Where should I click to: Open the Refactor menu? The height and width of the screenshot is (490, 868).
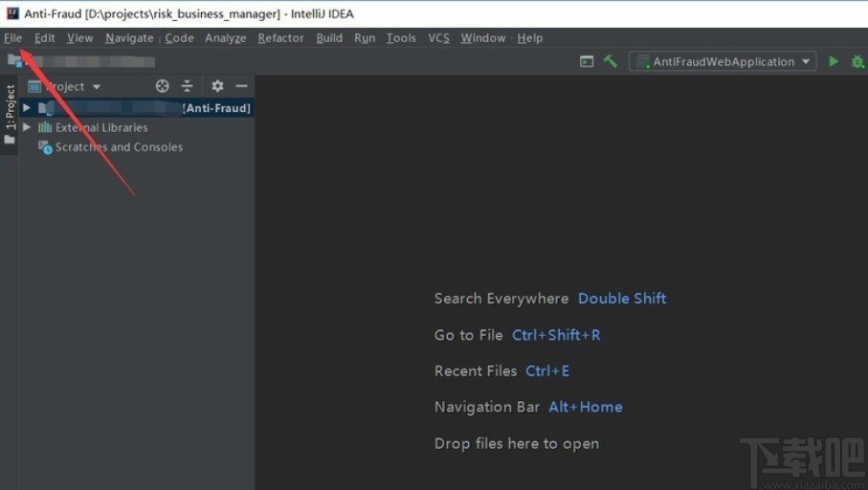pos(280,38)
